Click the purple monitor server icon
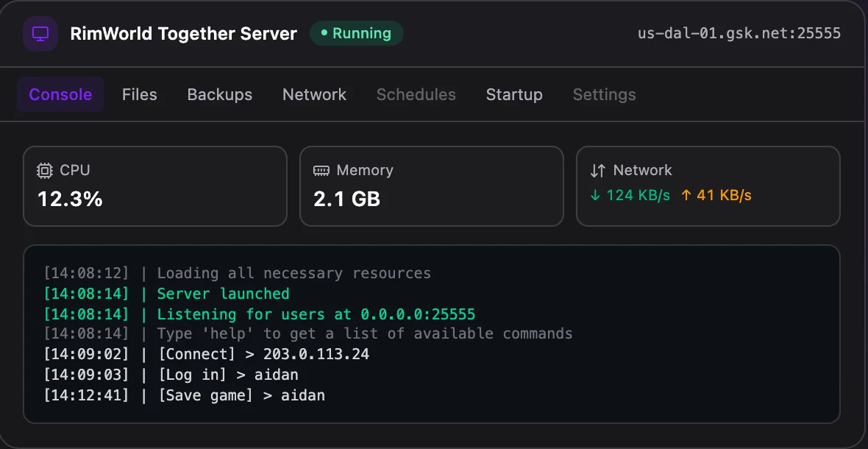 tap(40, 34)
